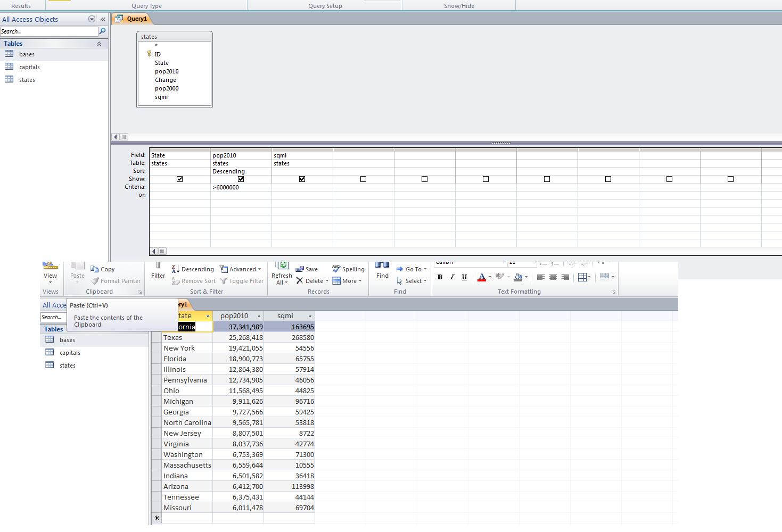Screen dimensions: 782x532
Task: Click the >6000000 criteria cell
Action: (x=241, y=187)
